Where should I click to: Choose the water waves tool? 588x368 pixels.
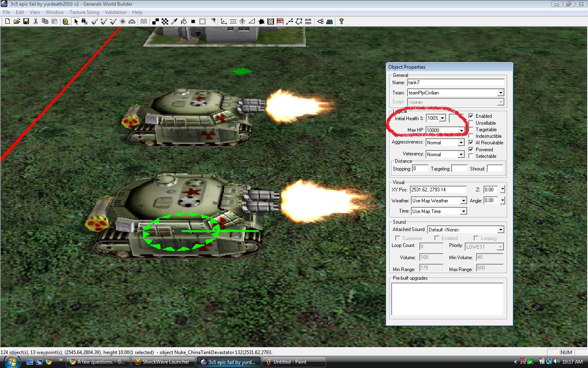(143, 21)
